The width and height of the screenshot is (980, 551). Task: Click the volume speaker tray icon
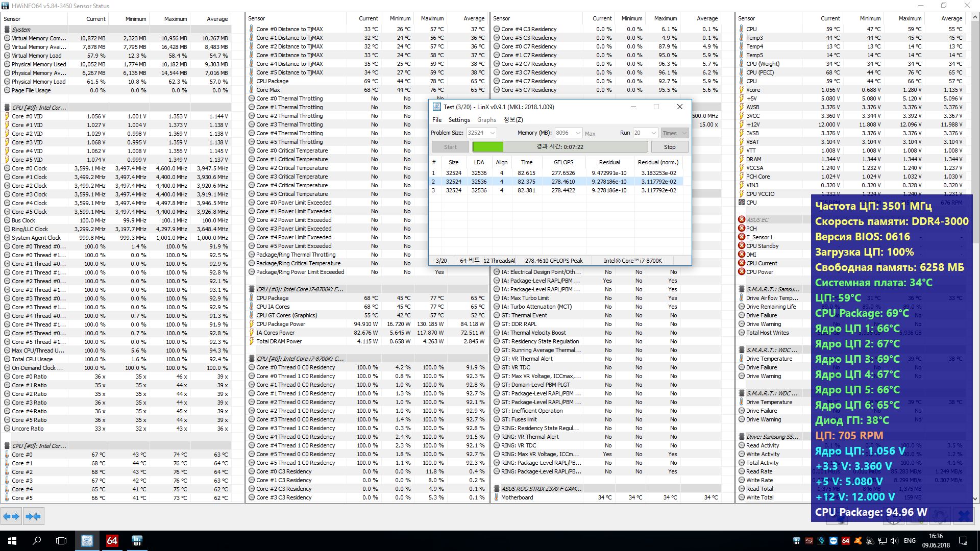tap(894, 540)
